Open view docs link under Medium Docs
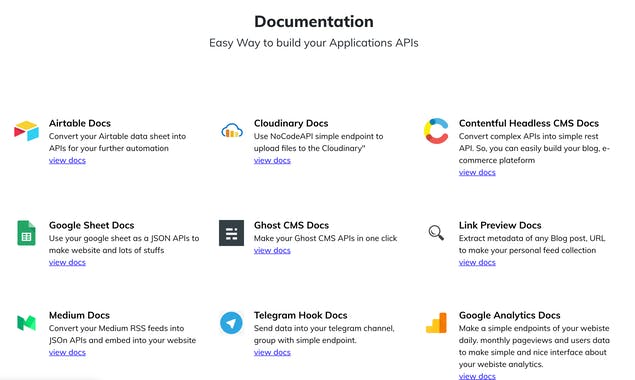 coord(67,352)
